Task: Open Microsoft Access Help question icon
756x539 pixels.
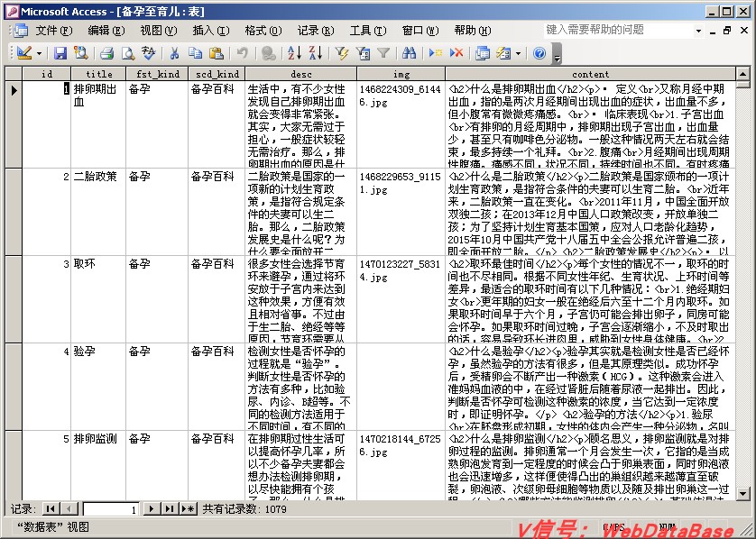Action: pyautogui.click(x=539, y=53)
